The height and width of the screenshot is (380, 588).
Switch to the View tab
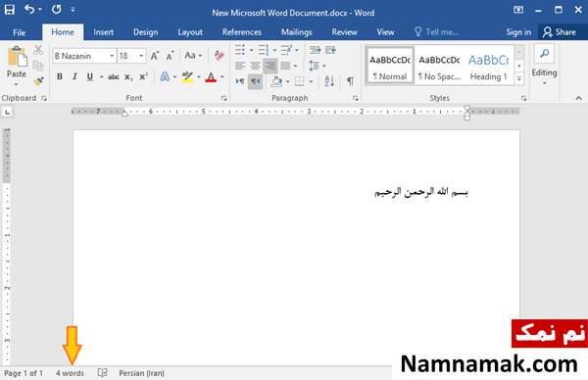[385, 32]
